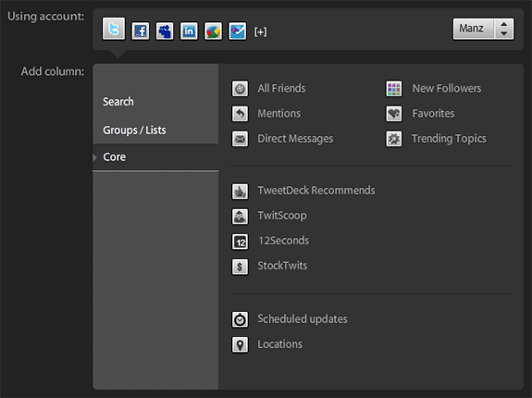
Task: Select the Facebook account icon
Action: pos(141,31)
